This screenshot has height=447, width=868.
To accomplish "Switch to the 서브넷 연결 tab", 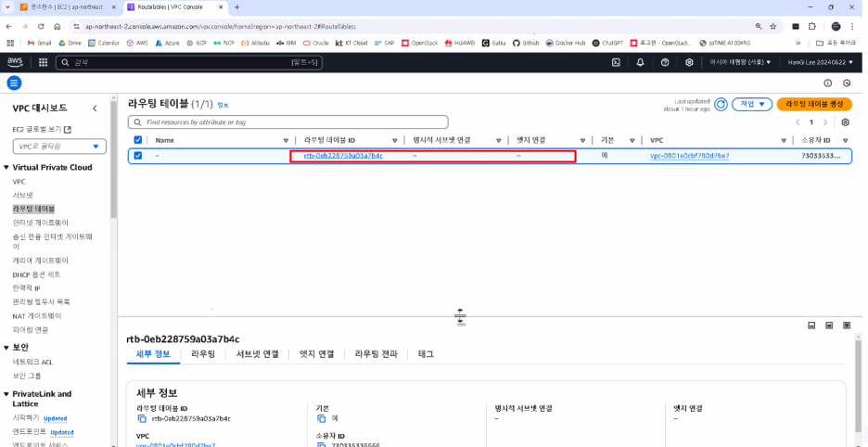I will [258, 354].
